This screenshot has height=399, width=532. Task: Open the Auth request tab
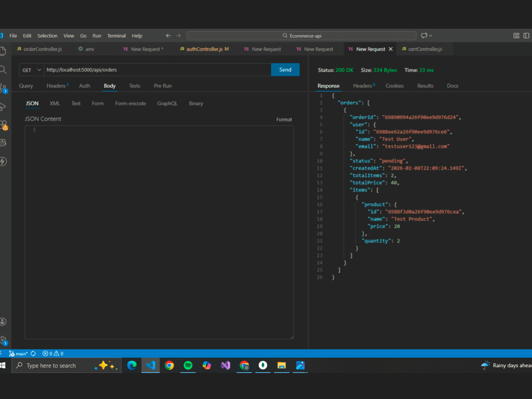click(85, 86)
